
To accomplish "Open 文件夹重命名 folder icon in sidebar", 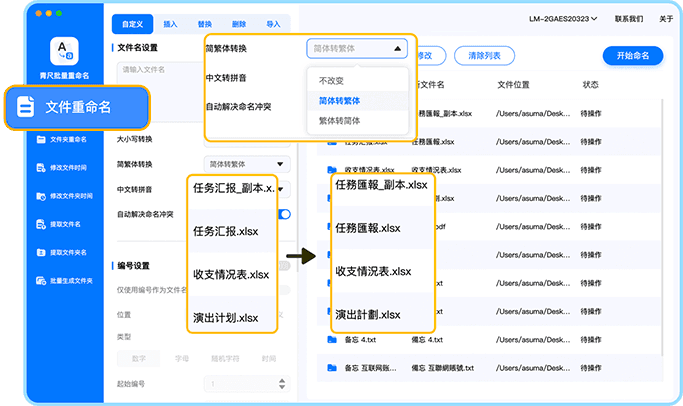I will [x=41, y=140].
